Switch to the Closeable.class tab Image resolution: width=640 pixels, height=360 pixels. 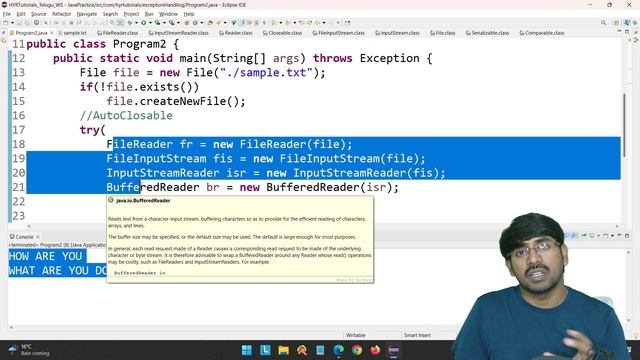pyautogui.click(x=282, y=33)
